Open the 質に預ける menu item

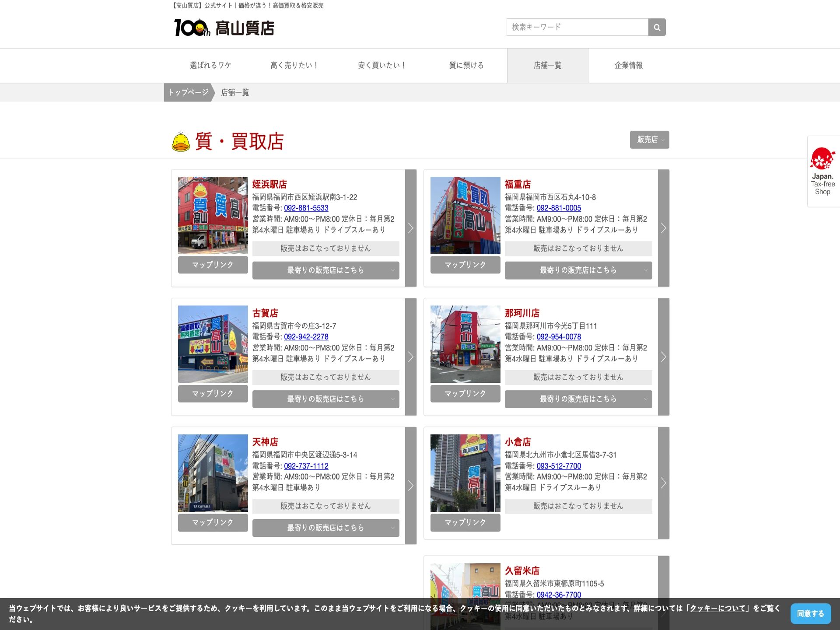tap(466, 66)
